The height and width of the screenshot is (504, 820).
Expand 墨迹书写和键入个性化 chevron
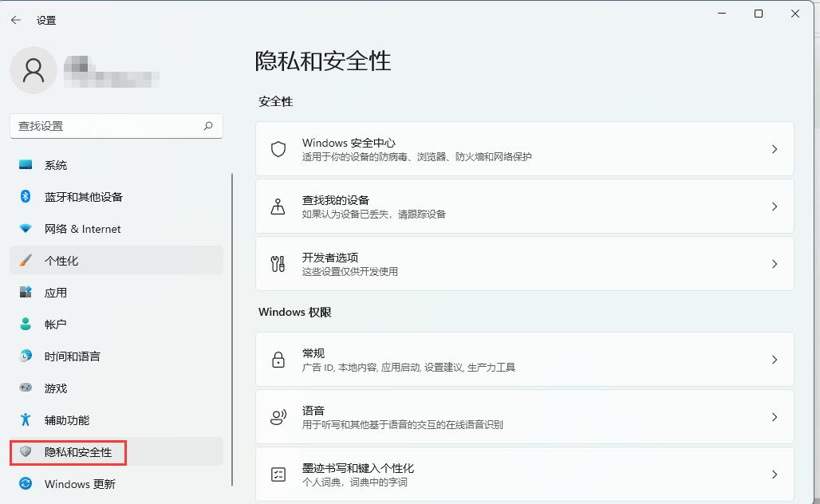775,474
